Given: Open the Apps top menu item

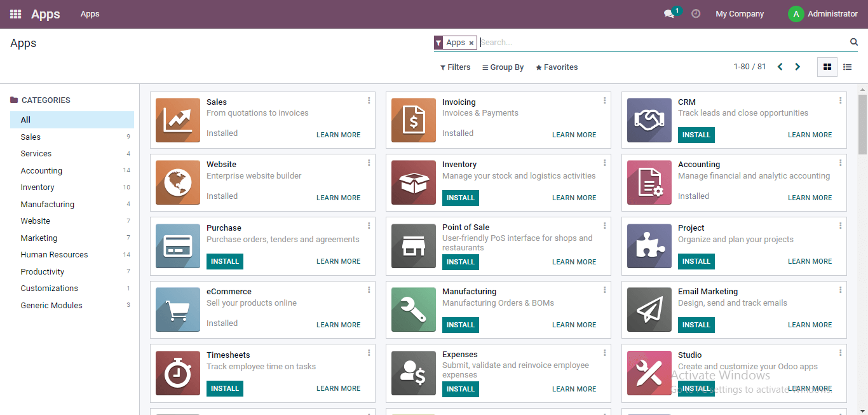Looking at the screenshot, I should tap(90, 14).
